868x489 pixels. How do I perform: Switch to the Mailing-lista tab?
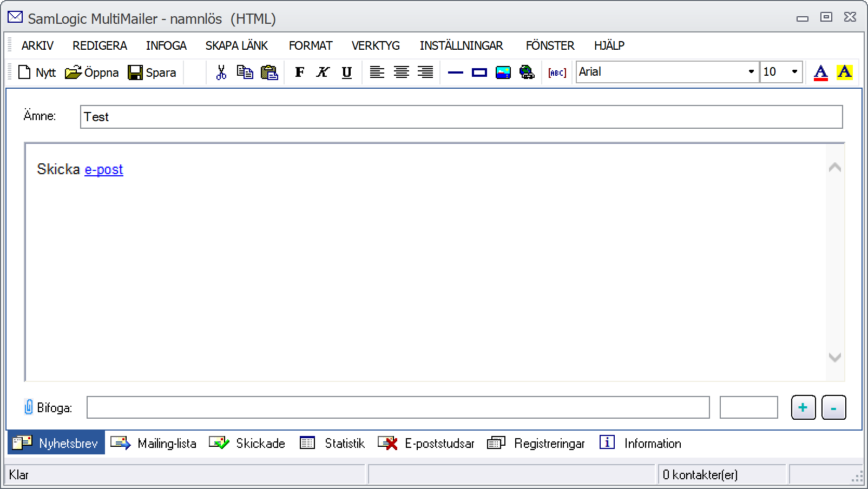click(154, 443)
